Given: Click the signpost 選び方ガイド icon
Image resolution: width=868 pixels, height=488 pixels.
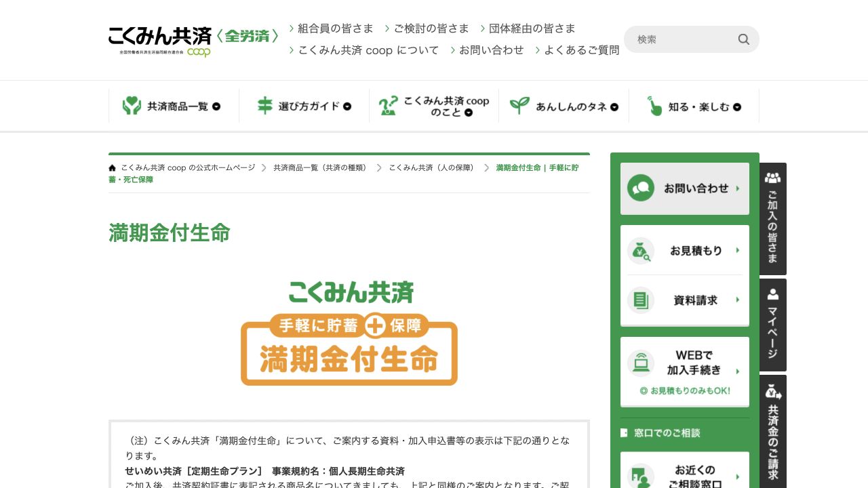Looking at the screenshot, I should [x=265, y=106].
